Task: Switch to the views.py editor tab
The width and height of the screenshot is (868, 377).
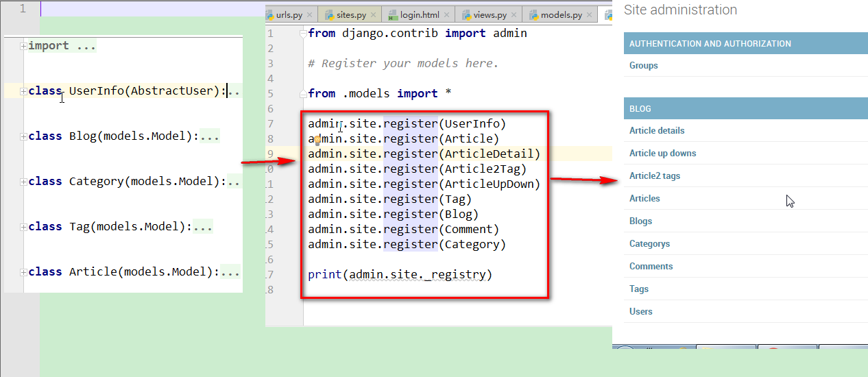Action: (489, 14)
